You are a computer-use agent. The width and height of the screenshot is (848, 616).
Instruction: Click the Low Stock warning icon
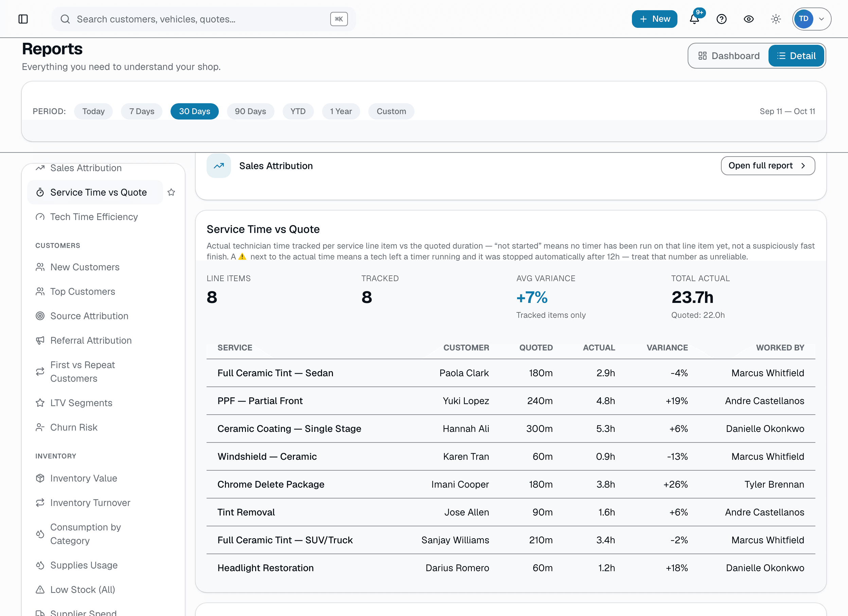click(x=40, y=590)
